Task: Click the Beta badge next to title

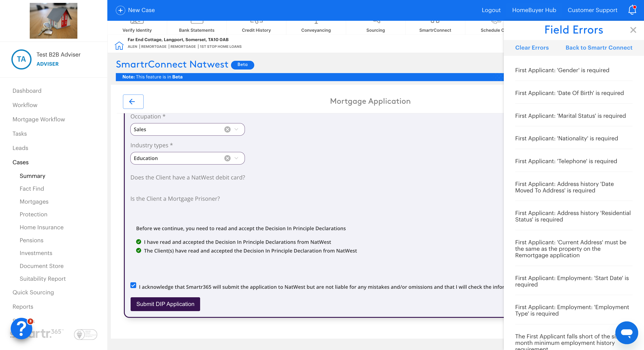Action: pos(242,65)
